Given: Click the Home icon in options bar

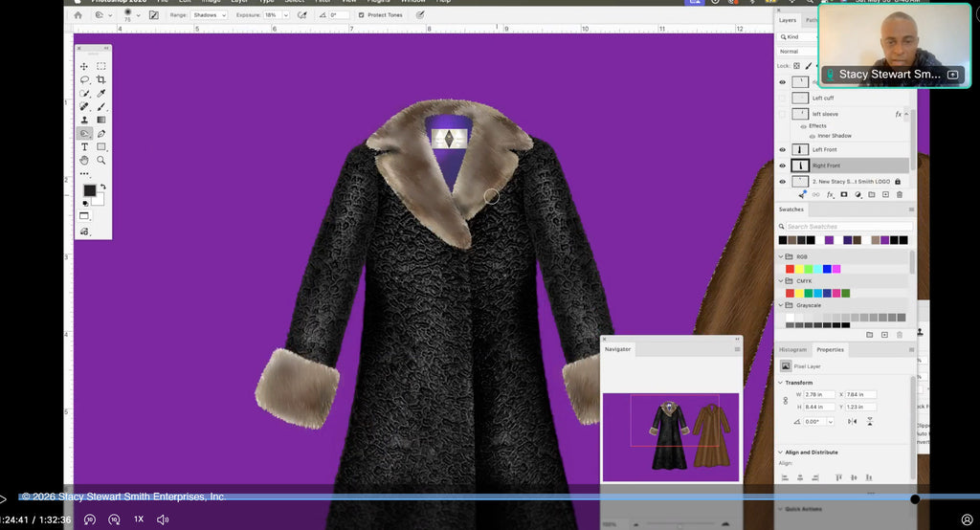Looking at the screenshot, I should [78, 15].
